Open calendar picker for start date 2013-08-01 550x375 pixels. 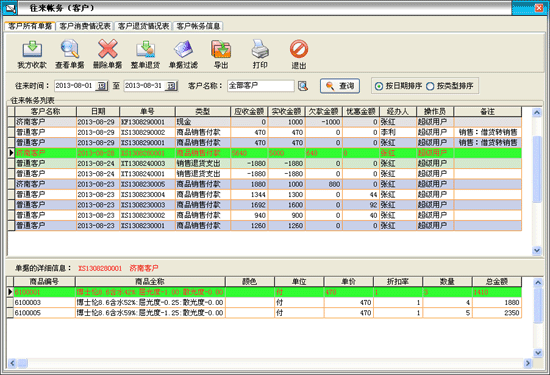pyautogui.click(x=102, y=86)
